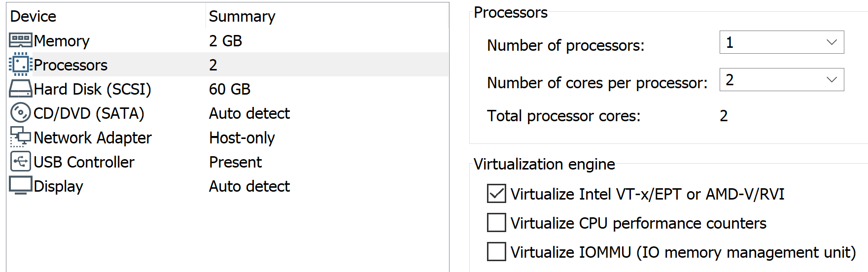
Task: Click the USB Controller icon
Action: [21, 162]
